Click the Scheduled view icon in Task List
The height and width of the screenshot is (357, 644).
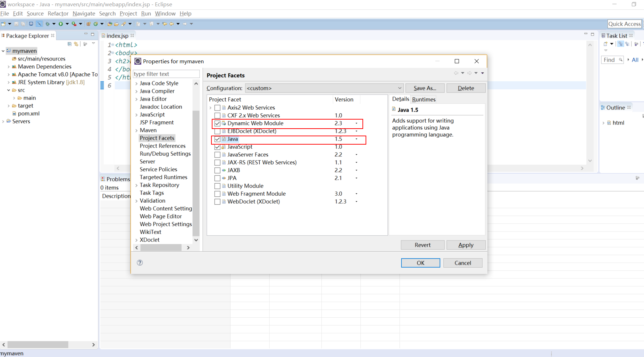[627, 44]
